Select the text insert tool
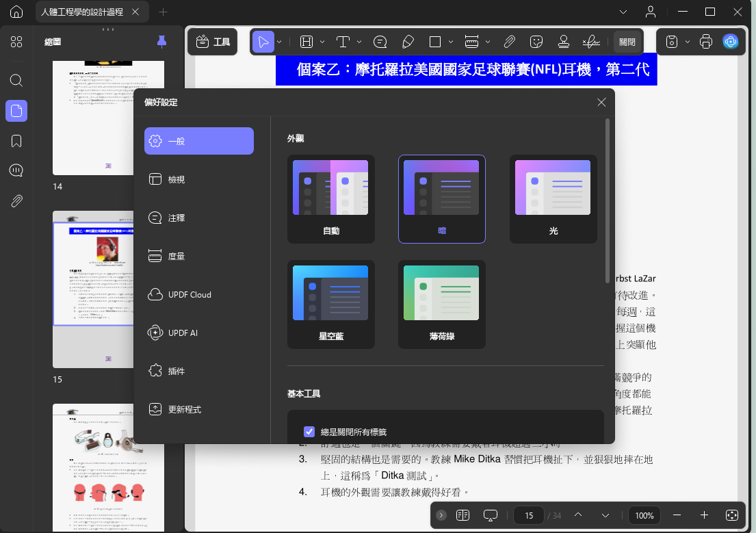756x533 pixels. (343, 42)
